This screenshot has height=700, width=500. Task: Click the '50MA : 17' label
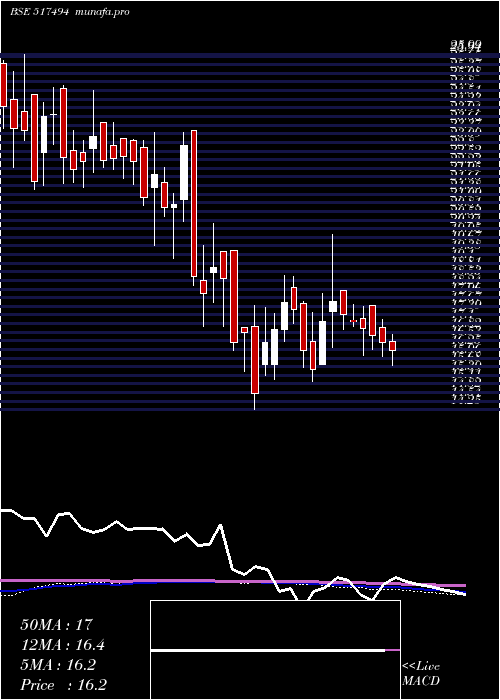click(x=57, y=625)
